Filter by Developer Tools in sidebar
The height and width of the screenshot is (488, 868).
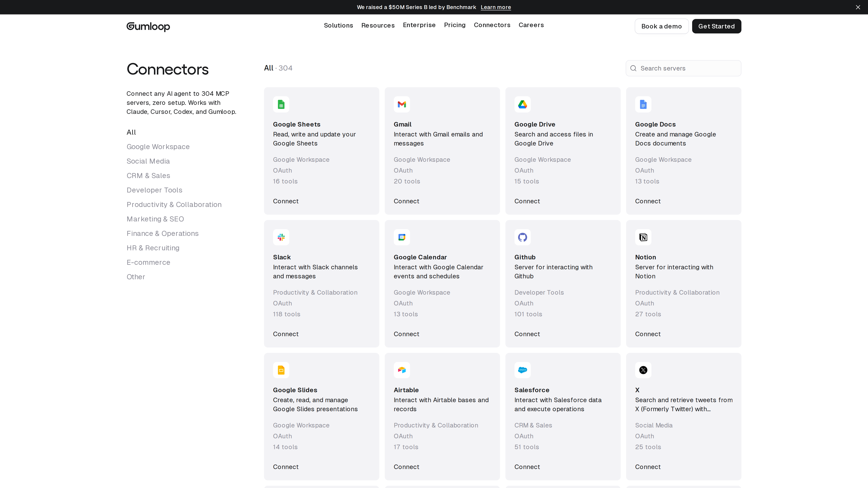[154, 190]
